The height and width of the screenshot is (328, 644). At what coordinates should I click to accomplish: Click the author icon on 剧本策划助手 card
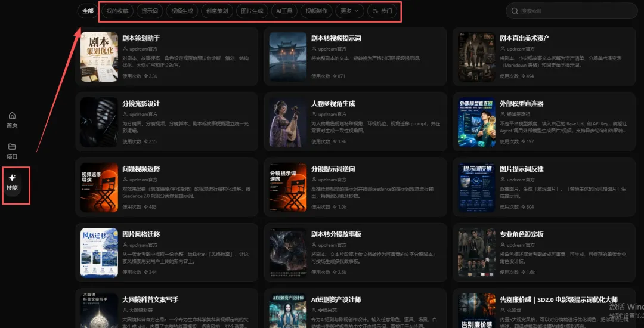pyautogui.click(x=125, y=49)
